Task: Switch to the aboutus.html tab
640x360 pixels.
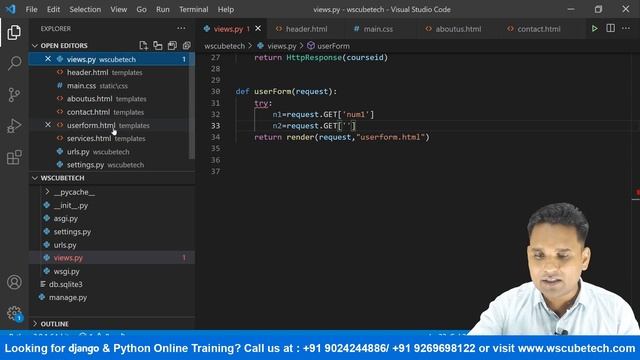Action: point(458,29)
